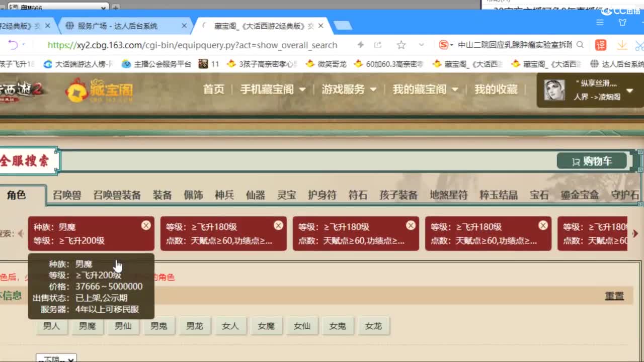Bookmark the page with the star icon

coord(401,45)
